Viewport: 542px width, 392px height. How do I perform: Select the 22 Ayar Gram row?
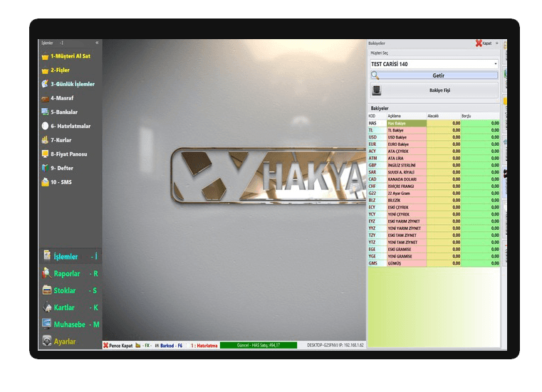434,193
